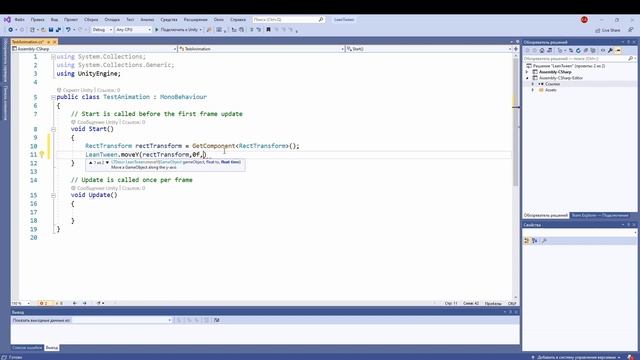
Task: Click the Undo arrow icon
Action: [68, 30]
